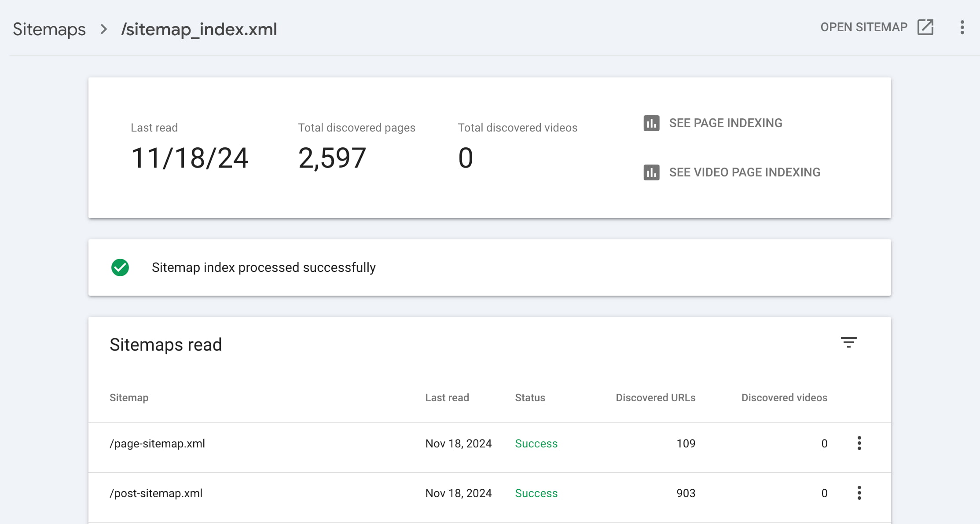Click the 903 discovered URLs value
The width and height of the screenshot is (980, 524).
pos(686,493)
